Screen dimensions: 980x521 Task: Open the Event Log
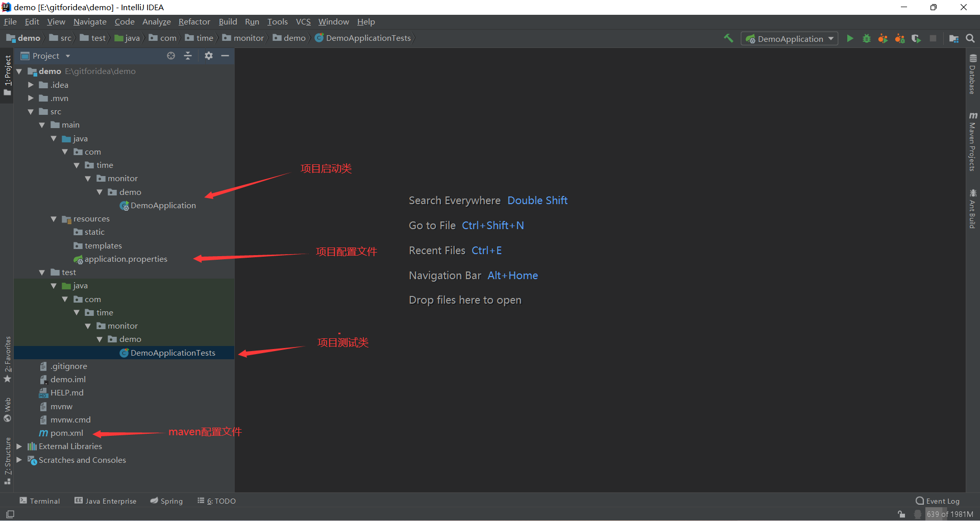point(938,501)
